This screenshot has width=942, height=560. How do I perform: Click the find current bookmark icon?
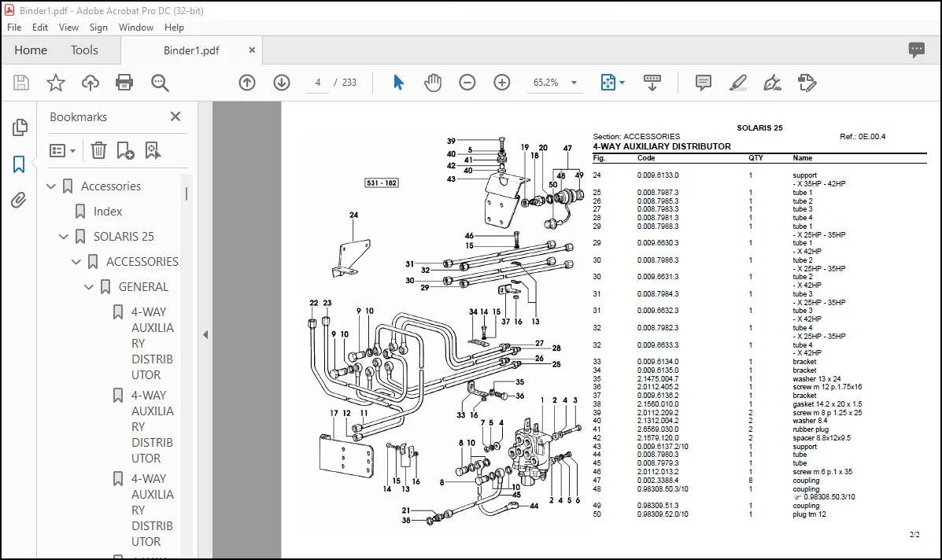pyautogui.click(x=153, y=151)
